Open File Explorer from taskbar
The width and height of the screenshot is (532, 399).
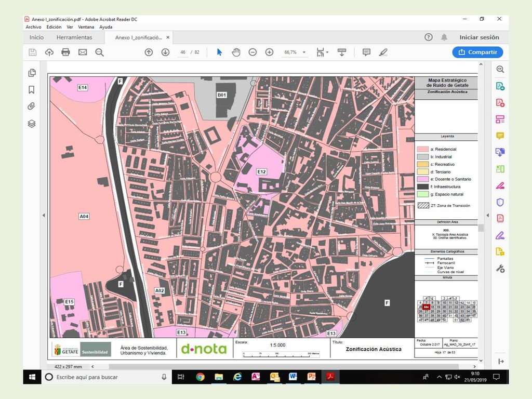coord(219,377)
